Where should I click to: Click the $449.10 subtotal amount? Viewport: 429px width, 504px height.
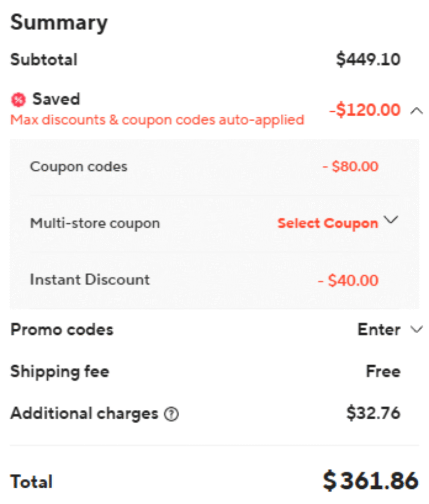[368, 60]
